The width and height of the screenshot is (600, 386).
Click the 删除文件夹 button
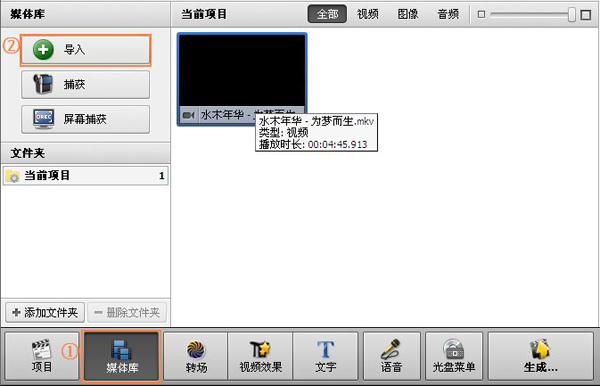pos(127,313)
